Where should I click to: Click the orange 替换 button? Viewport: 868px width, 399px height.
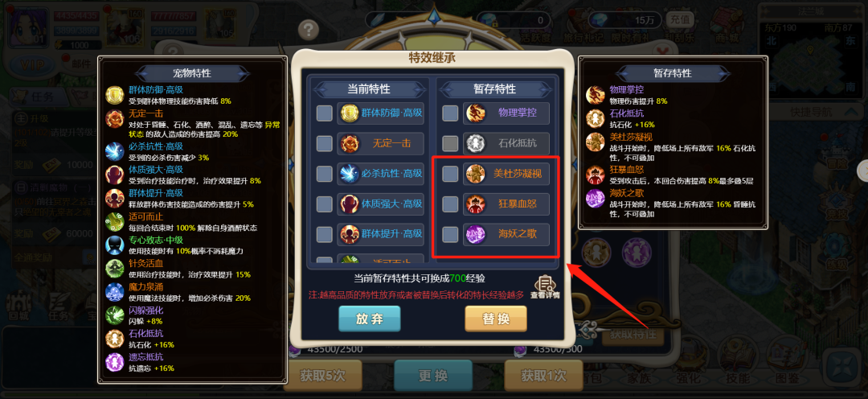click(x=495, y=318)
